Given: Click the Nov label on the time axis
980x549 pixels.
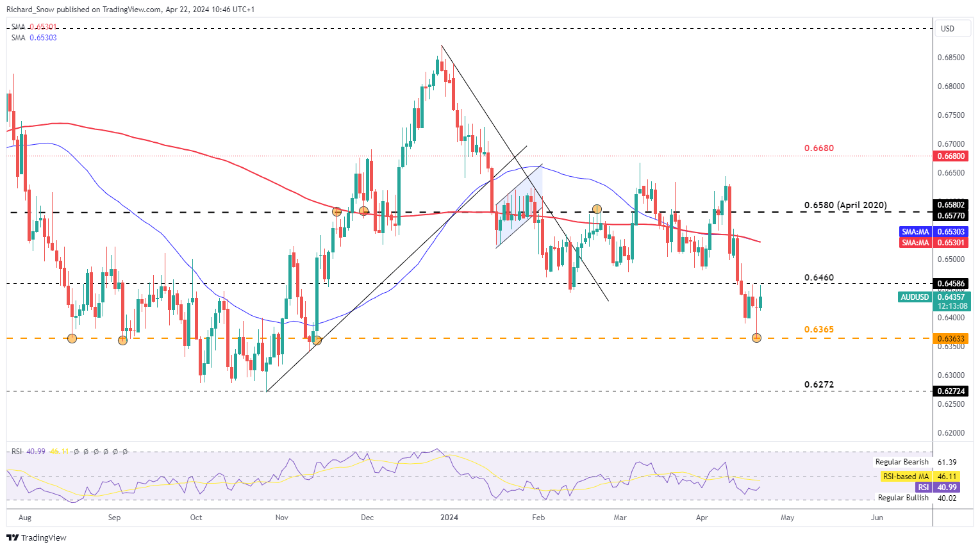Looking at the screenshot, I should [281, 518].
